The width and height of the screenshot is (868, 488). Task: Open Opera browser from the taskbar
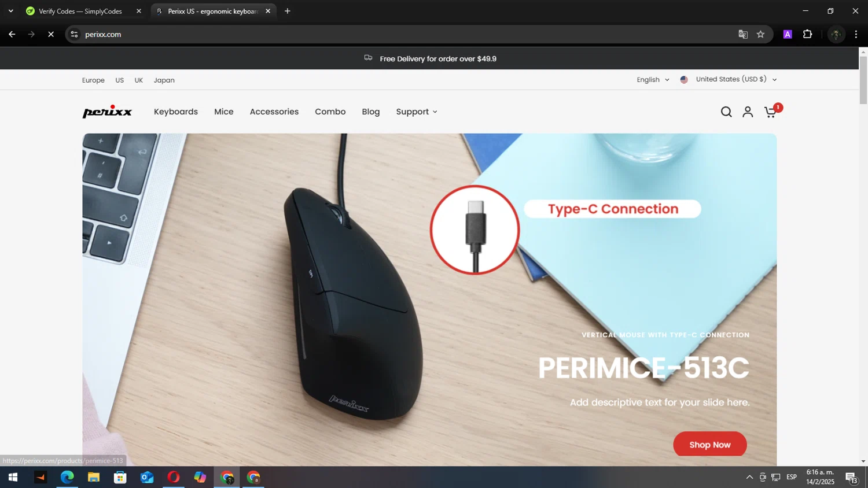point(174,477)
